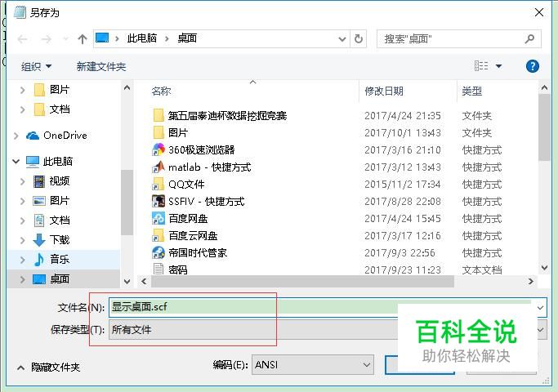The image size is (558, 392).
Task: Open the 组织 dropdown menu
Action: (x=36, y=66)
